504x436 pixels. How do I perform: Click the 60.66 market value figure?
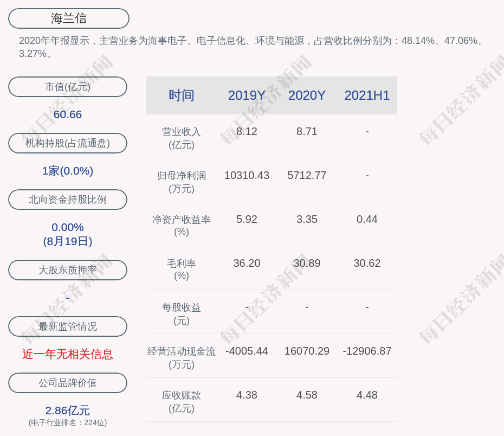click(68, 114)
